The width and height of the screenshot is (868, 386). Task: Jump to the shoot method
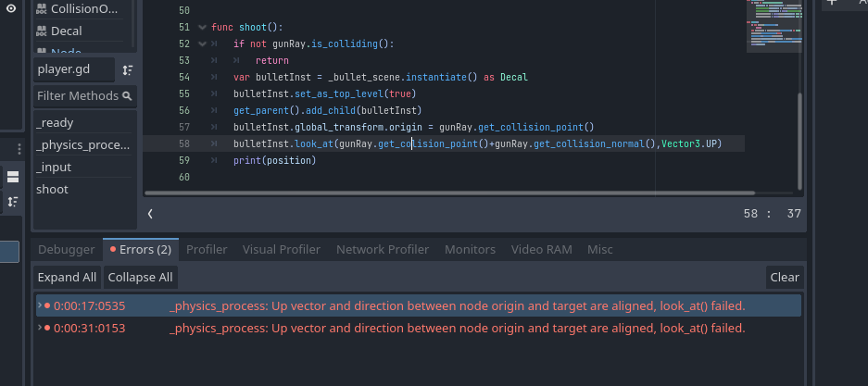(x=84, y=189)
